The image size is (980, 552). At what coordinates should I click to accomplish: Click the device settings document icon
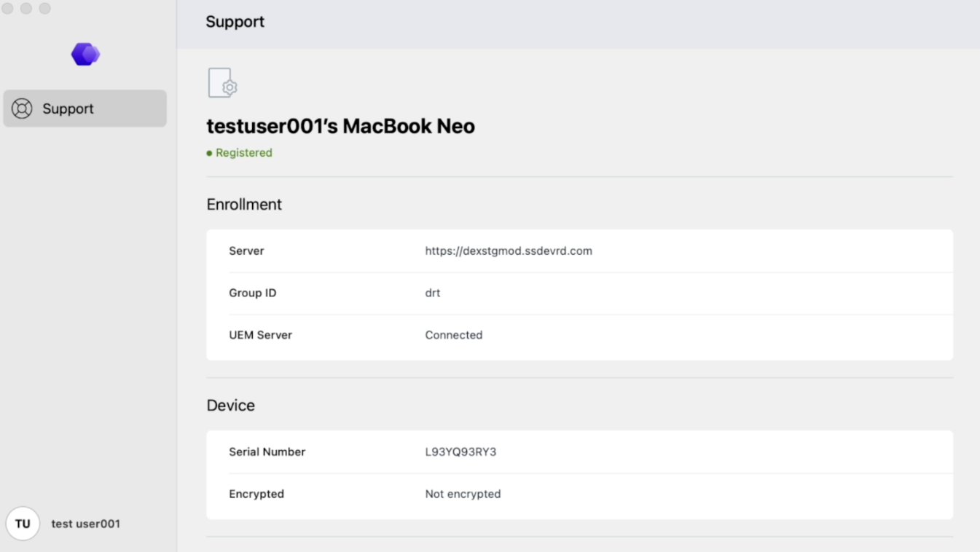223,83
